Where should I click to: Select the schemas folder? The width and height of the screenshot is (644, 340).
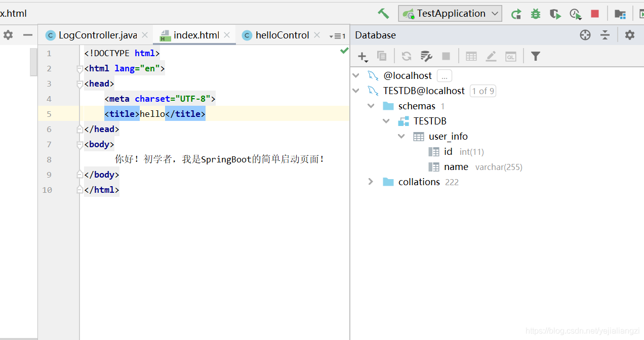417,106
